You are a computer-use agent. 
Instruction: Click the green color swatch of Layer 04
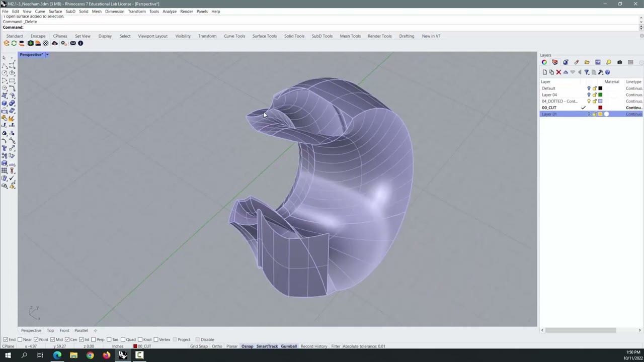(x=600, y=95)
